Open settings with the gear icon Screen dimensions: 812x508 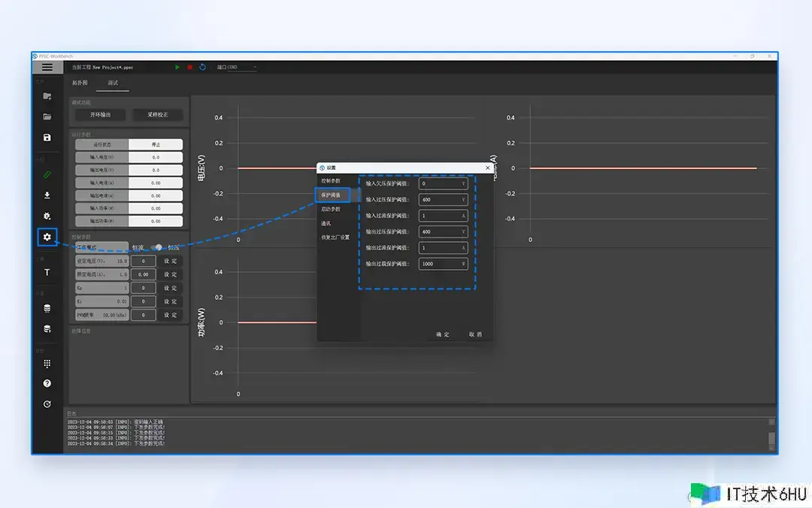[x=47, y=237]
